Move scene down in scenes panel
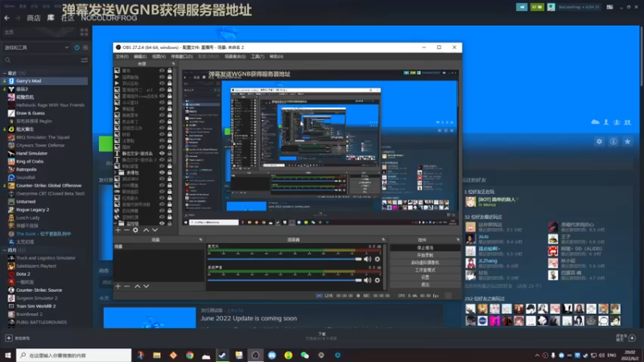The height and width of the screenshot is (362, 644). pos(147,286)
